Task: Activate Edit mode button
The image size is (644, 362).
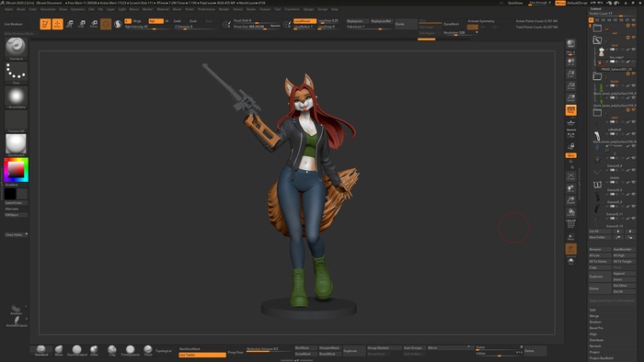Action: pos(45,24)
